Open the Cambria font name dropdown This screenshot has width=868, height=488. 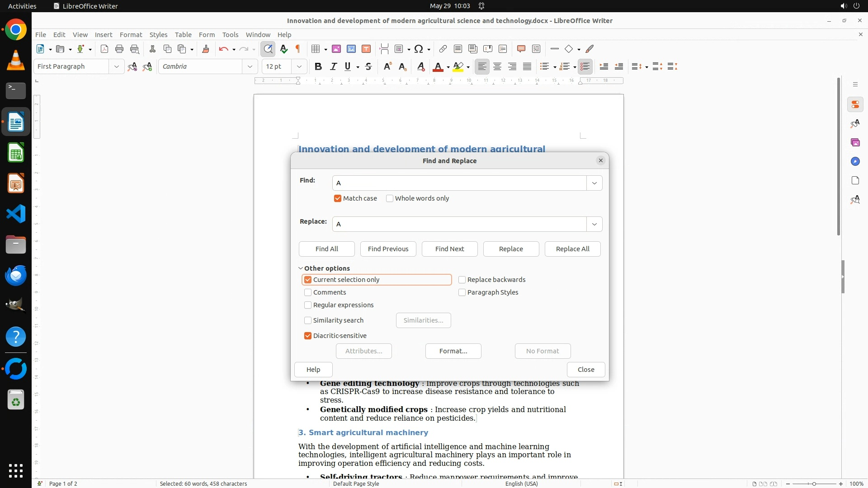coord(250,66)
